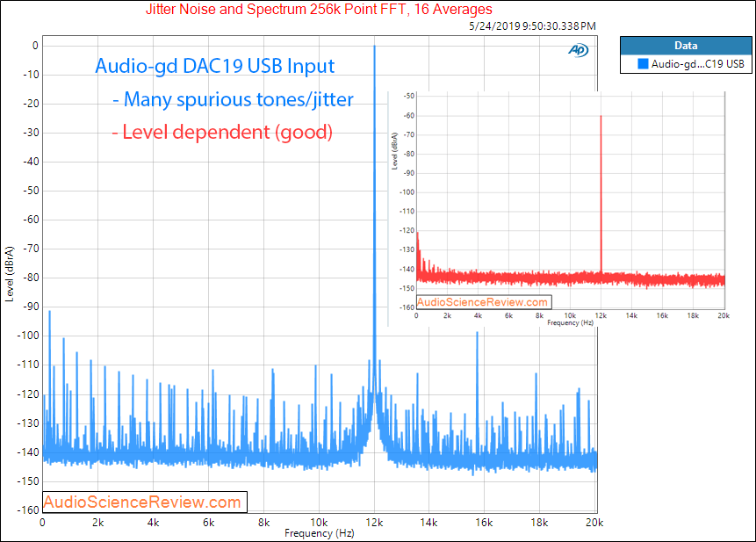Click the 'Many spurious tones/jitter' annotation
The height and width of the screenshot is (542, 756).
233,99
